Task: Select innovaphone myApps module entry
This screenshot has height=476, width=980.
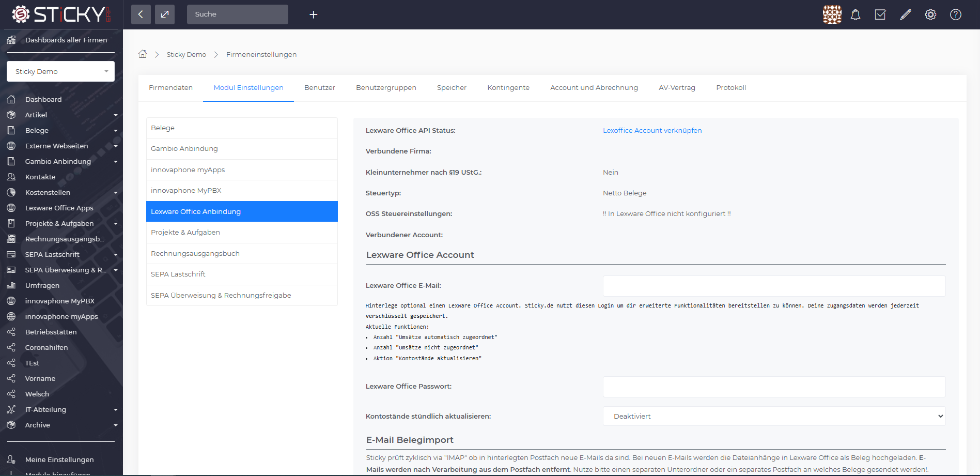Action: [242, 170]
